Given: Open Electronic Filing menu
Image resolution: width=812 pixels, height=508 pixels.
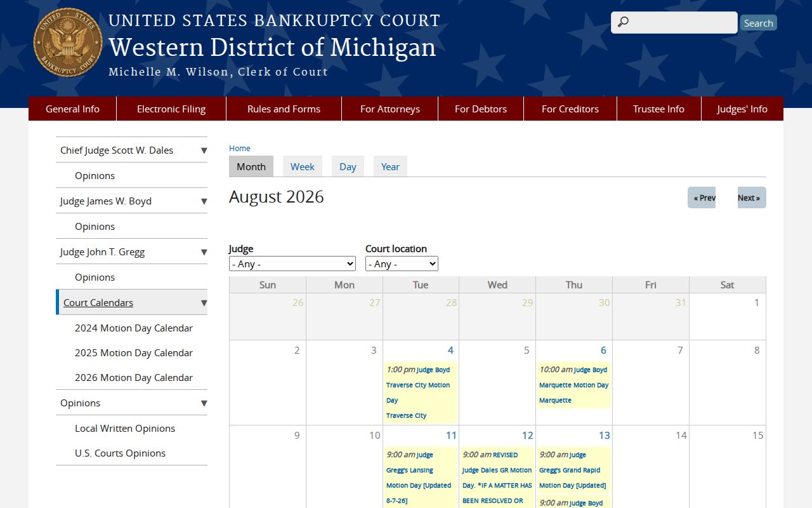Looking at the screenshot, I should (x=171, y=109).
